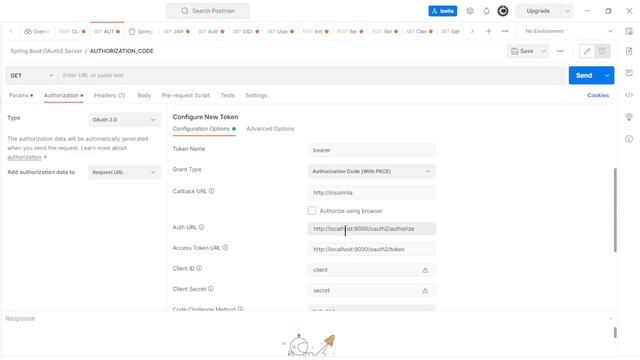
Task: Collapse the Response panel chevron
Action: pos(611,318)
